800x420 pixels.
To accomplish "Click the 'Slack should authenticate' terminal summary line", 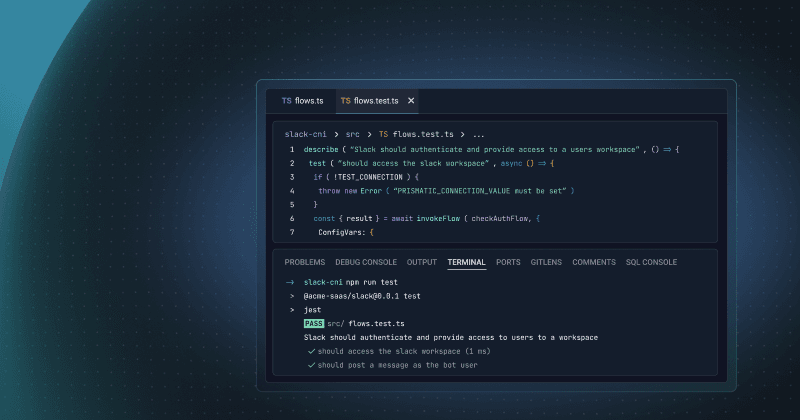I will 451,337.
